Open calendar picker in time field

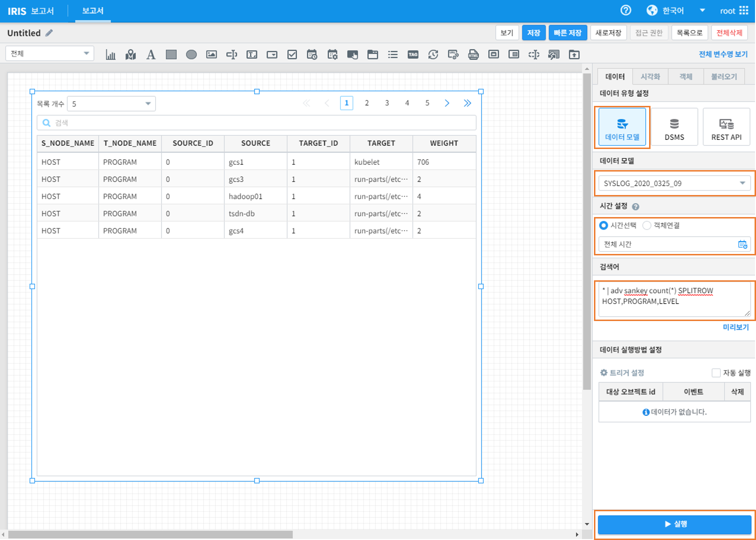(x=742, y=244)
